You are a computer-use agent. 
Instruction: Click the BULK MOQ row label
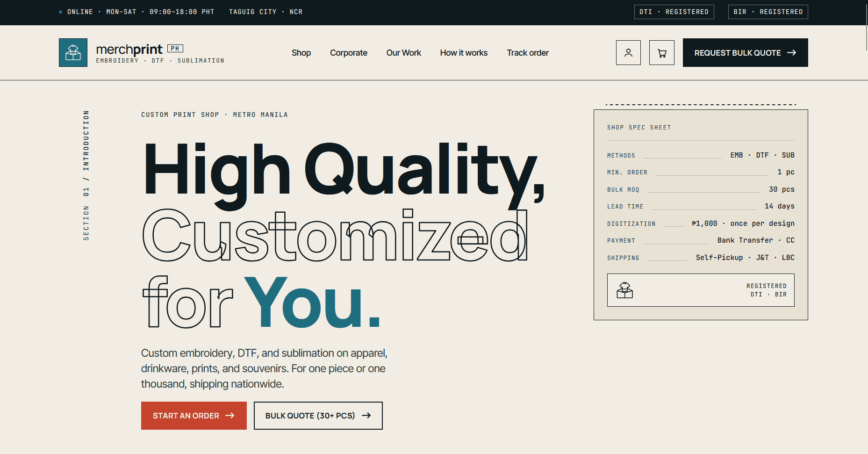623,190
